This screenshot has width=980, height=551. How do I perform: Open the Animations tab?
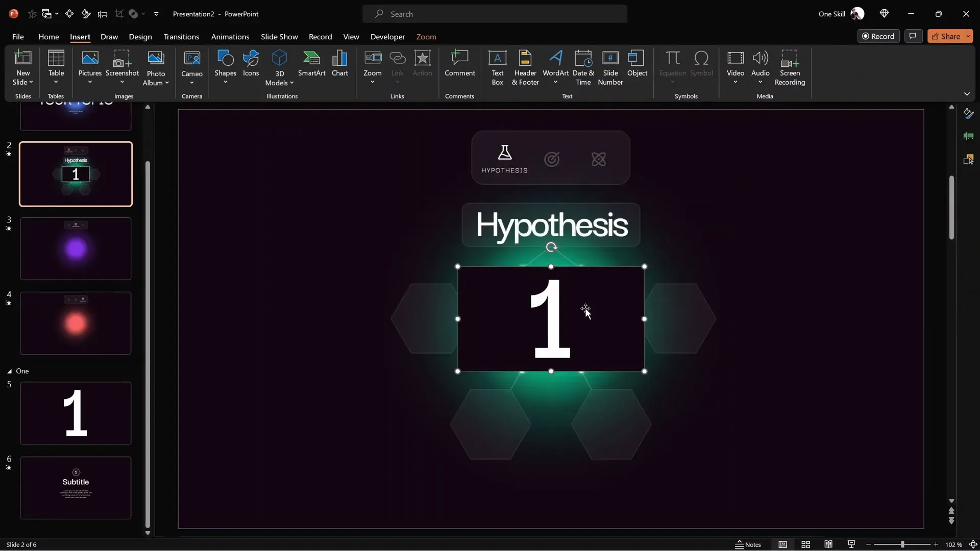tap(230, 37)
